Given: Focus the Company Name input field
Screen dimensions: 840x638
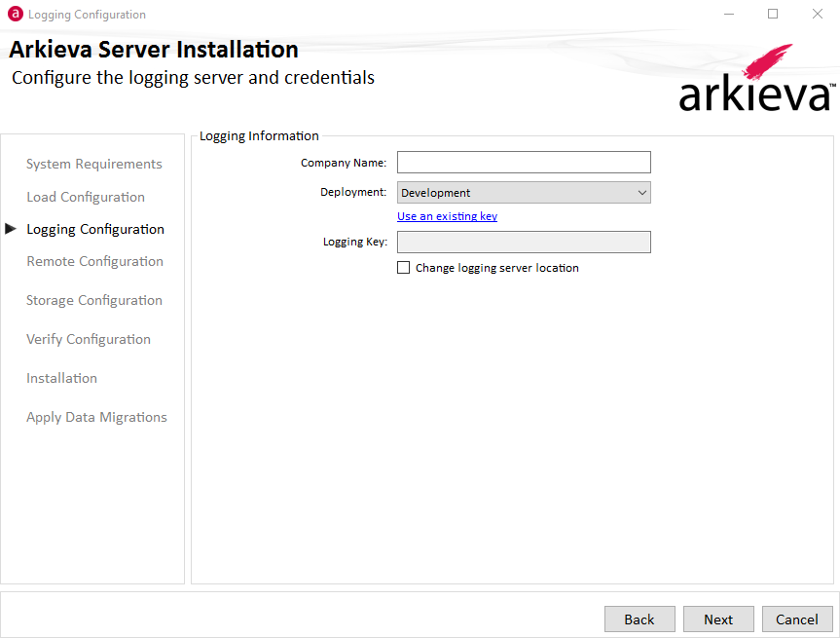Looking at the screenshot, I should point(524,163).
